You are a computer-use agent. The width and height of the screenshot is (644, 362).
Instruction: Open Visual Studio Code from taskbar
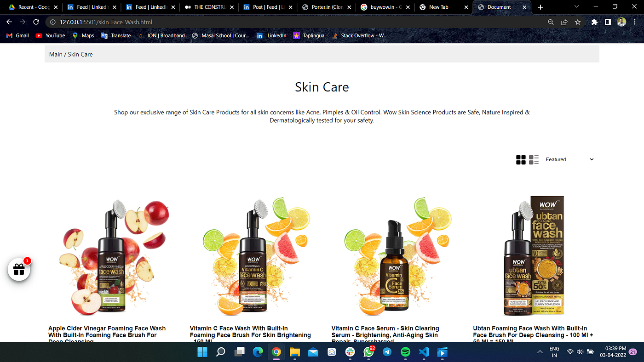[x=424, y=352]
